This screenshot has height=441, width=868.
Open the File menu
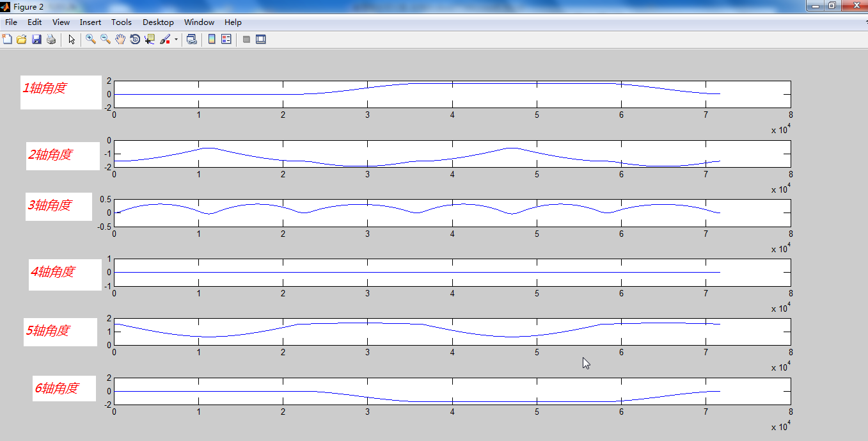tap(11, 22)
